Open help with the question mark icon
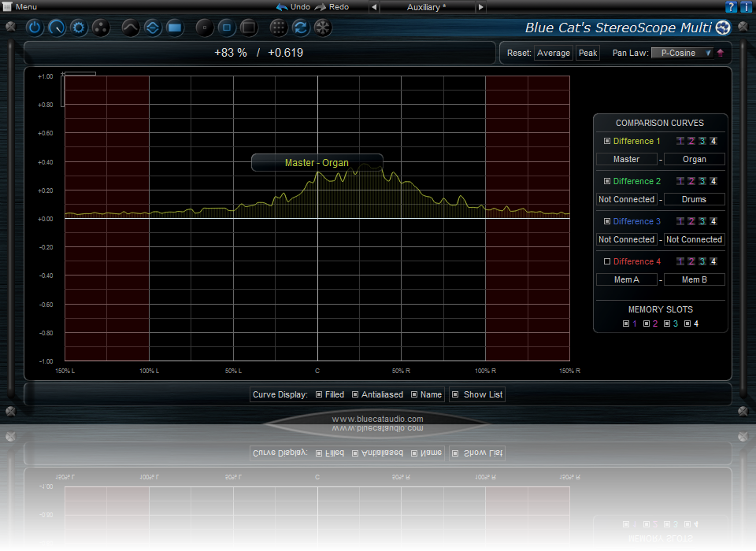The height and width of the screenshot is (551, 756). 732,7
